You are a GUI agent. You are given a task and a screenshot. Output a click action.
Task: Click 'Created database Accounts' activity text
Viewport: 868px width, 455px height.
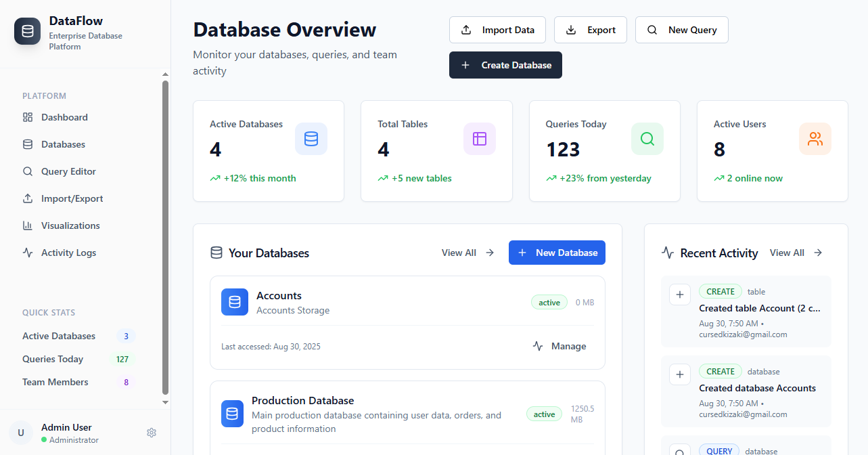(757, 388)
